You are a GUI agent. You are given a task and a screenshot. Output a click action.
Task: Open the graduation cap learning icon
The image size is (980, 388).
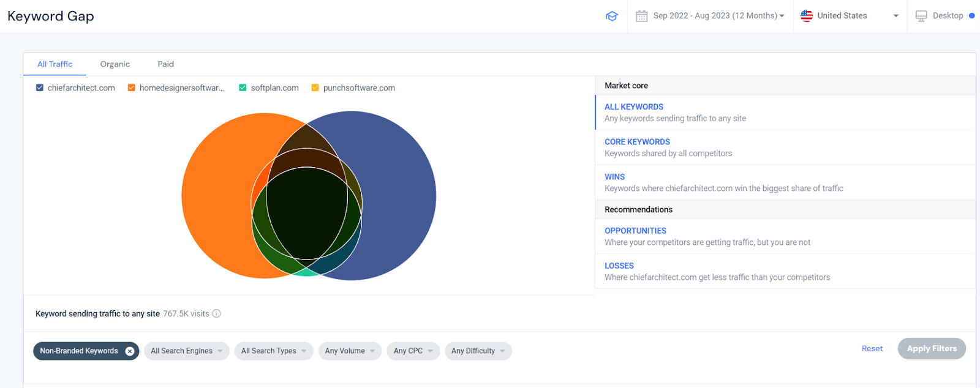pyautogui.click(x=611, y=16)
